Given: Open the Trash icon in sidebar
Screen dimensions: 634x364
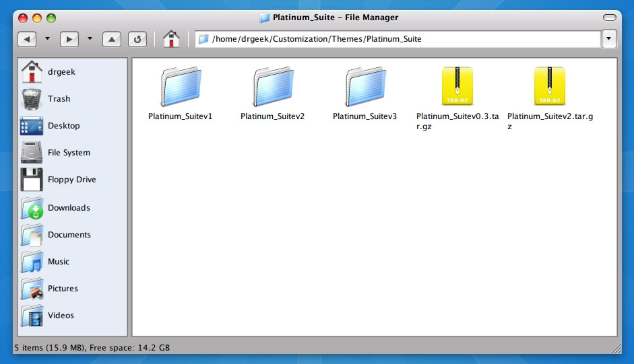Looking at the screenshot, I should 32,99.
